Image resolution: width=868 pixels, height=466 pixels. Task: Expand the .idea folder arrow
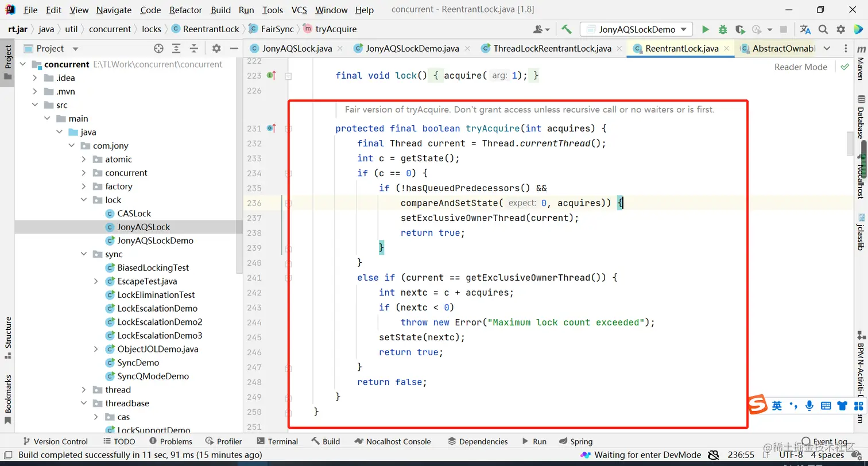click(35, 78)
